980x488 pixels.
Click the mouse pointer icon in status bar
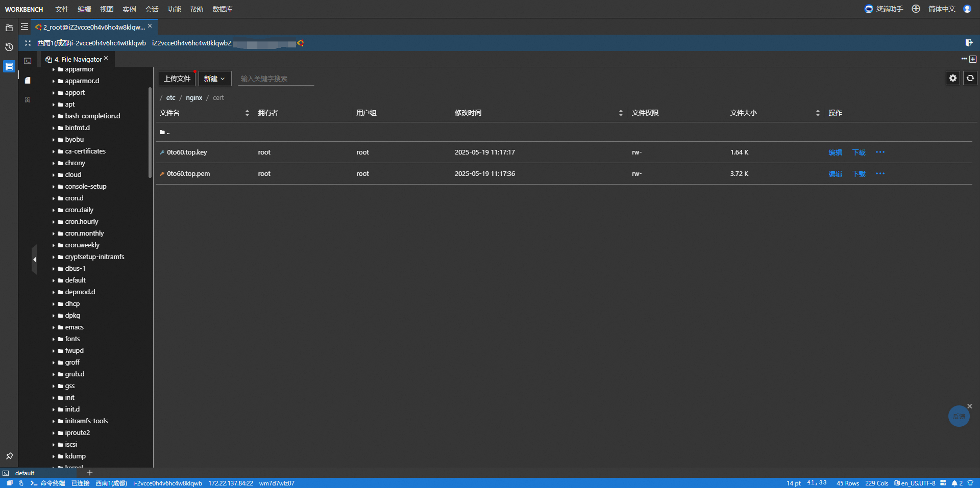point(21,483)
